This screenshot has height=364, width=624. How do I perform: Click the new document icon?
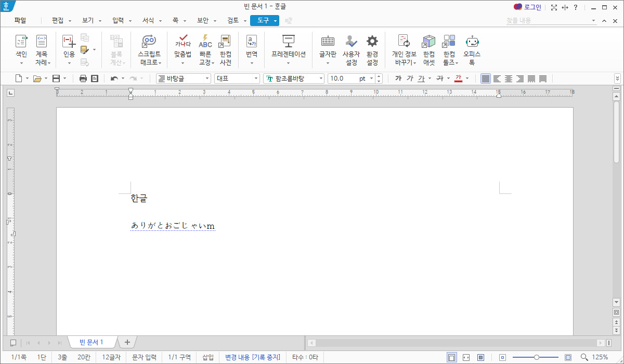pos(19,79)
